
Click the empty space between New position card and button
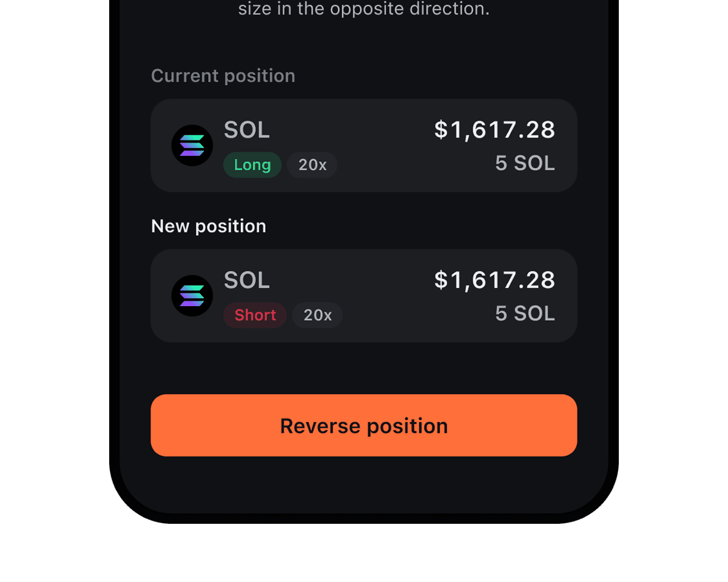point(364,369)
